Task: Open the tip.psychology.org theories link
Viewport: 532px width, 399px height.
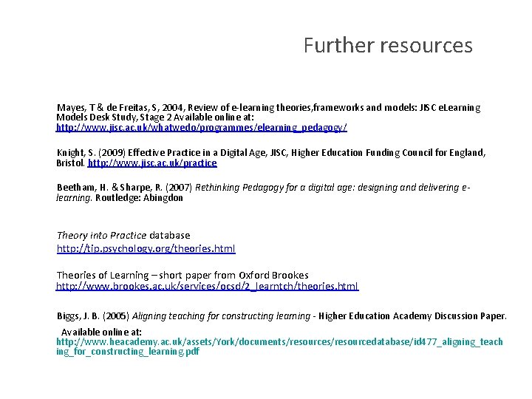Action: click(146, 249)
